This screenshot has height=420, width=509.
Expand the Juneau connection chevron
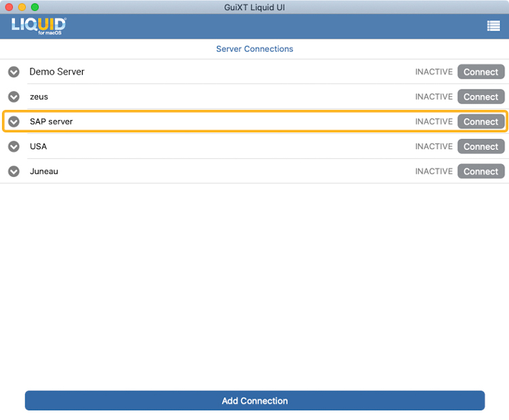pyautogui.click(x=14, y=172)
